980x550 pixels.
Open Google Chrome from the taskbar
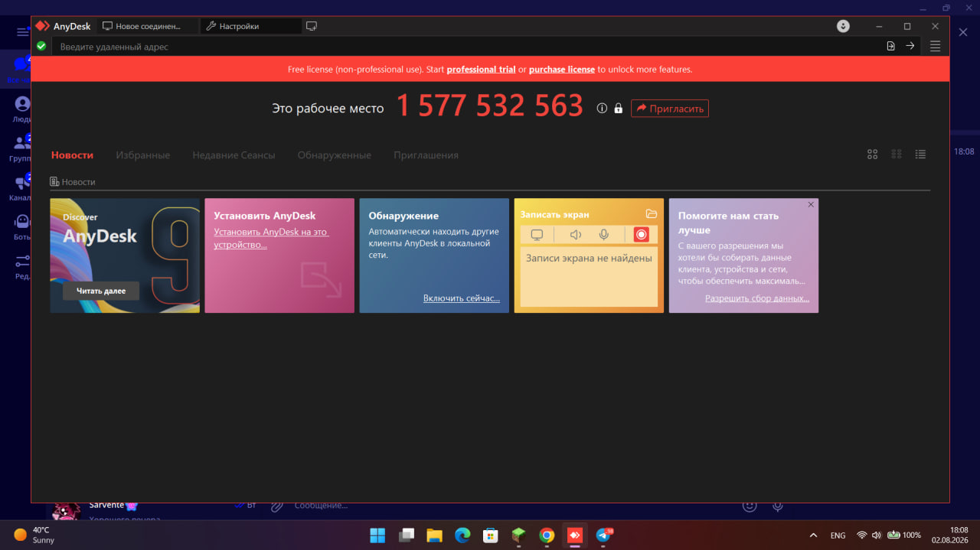547,535
